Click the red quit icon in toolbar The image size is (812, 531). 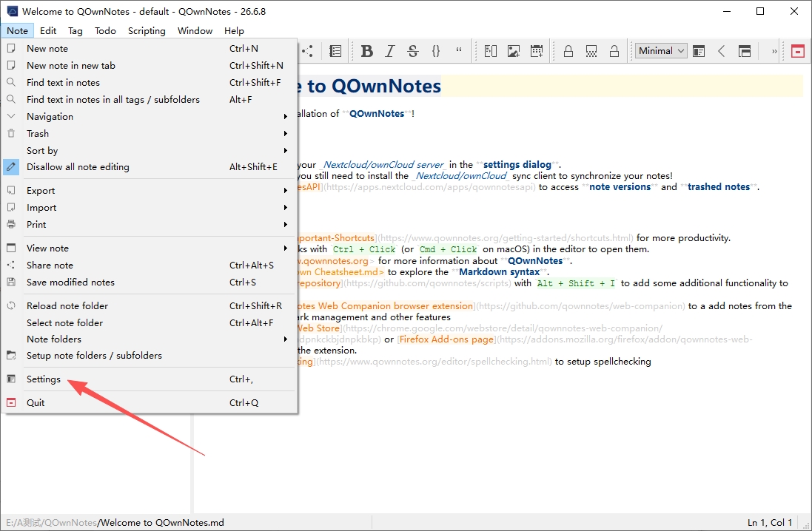797,51
